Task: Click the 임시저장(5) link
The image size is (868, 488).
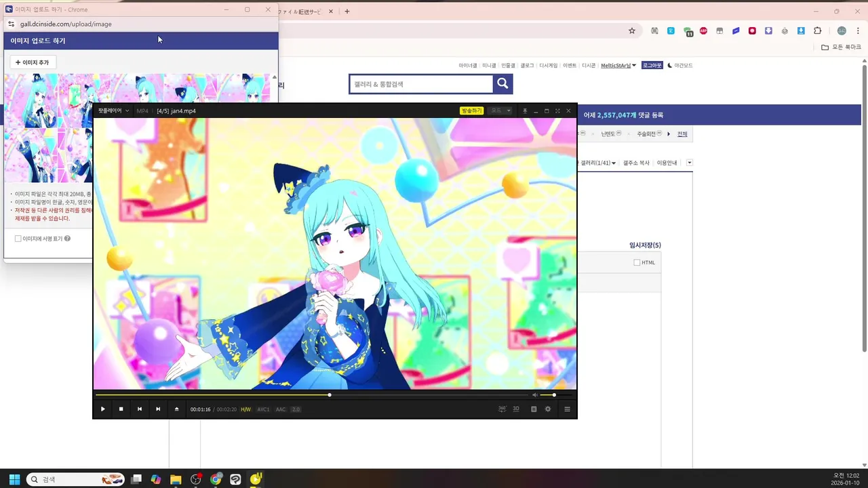Action: click(x=645, y=245)
